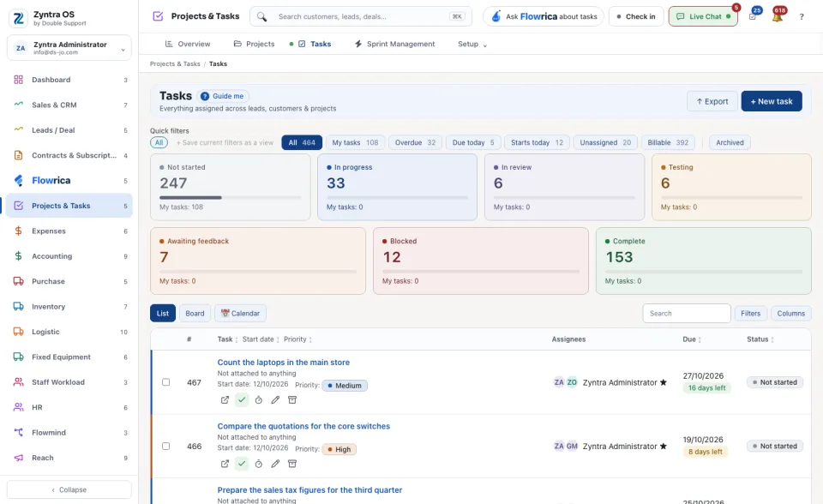
Task: Open Expenses dollar icon in sidebar
Action: (18, 231)
